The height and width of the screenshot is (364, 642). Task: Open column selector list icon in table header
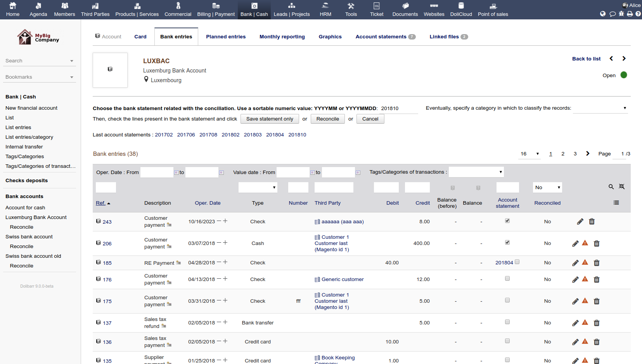coord(616,203)
